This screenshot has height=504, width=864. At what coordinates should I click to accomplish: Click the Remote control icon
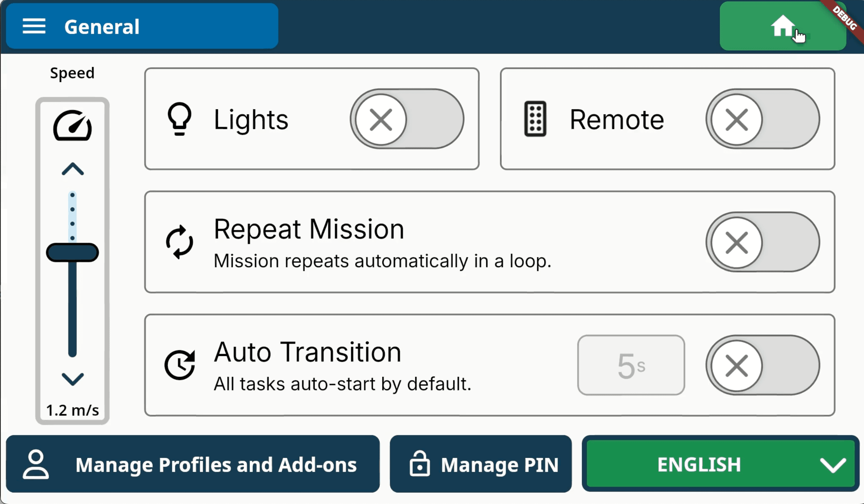pos(535,119)
